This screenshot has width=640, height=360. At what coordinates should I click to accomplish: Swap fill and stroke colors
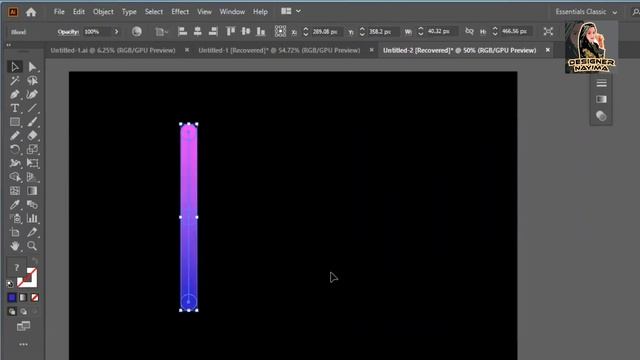click(35, 261)
